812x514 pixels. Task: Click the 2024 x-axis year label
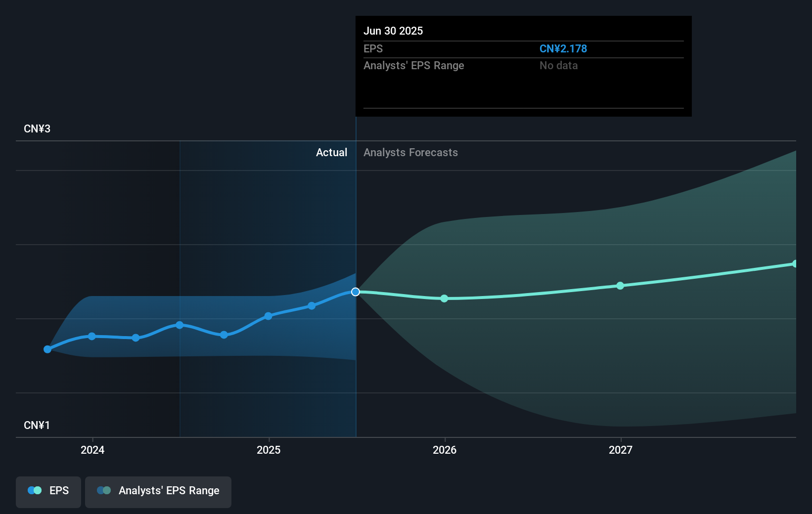pos(92,450)
